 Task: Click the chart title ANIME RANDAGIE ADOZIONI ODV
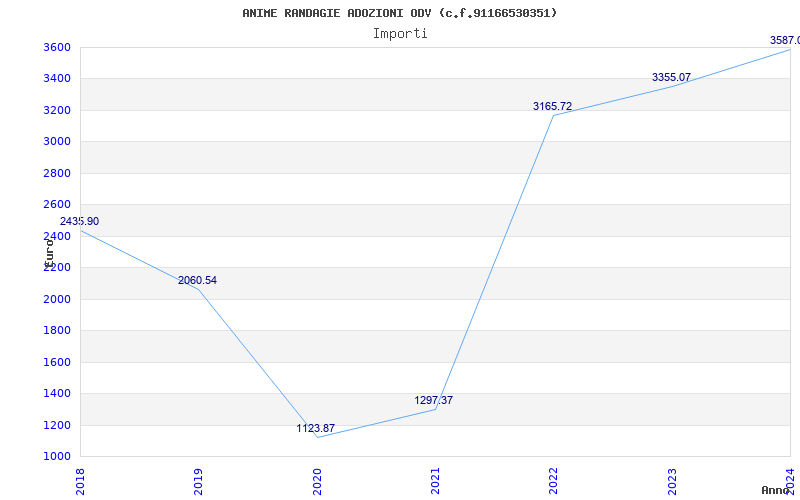[x=399, y=13]
